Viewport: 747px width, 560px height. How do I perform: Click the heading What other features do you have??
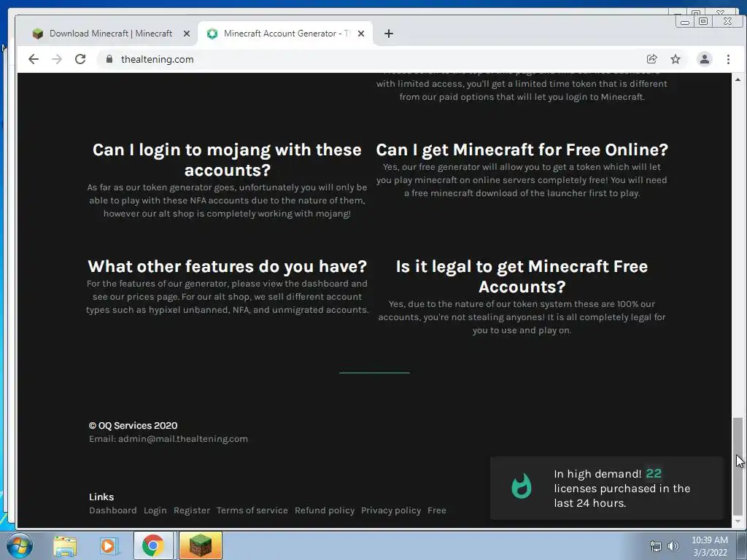228,266
